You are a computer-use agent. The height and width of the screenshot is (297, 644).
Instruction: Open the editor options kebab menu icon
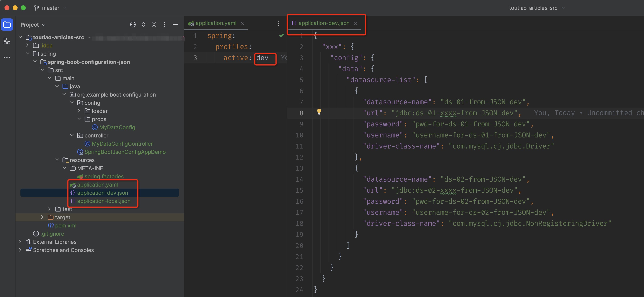(278, 23)
